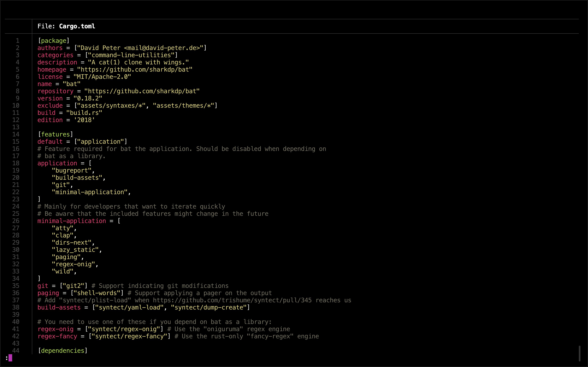
Task: Click the "minimal-application" string in the application list
Action: (x=89, y=192)
